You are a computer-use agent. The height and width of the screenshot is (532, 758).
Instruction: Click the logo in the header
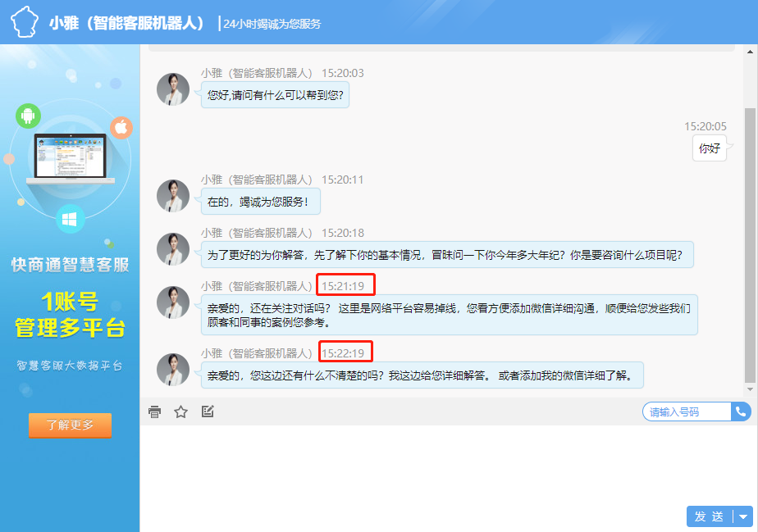[x=24, y=22]
